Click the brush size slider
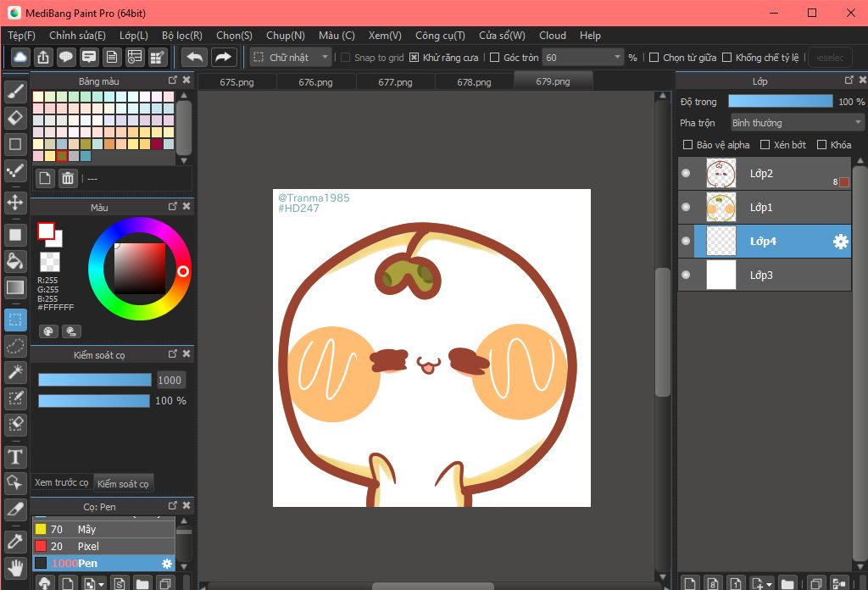The width and height of the screenshot is (868, 590). (x=95, y=380)
